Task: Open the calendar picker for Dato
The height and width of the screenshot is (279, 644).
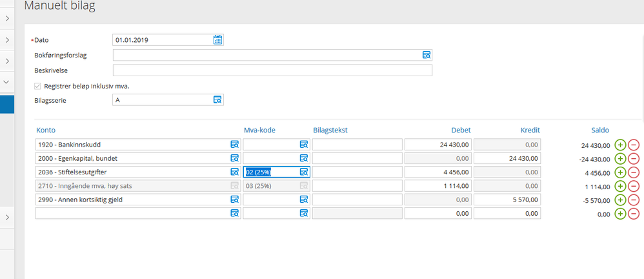Action: click(x=217, y=40)
